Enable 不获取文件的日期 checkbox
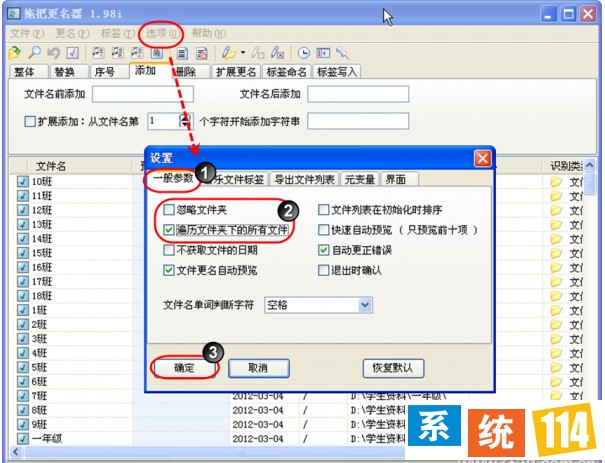The image size is (605, 463). 169,250
